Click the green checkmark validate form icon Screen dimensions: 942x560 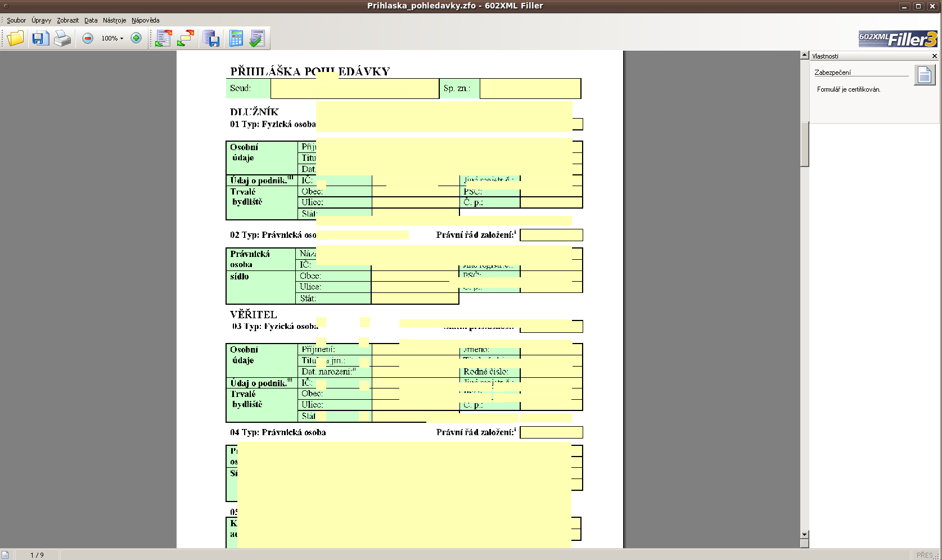point(257,38)
